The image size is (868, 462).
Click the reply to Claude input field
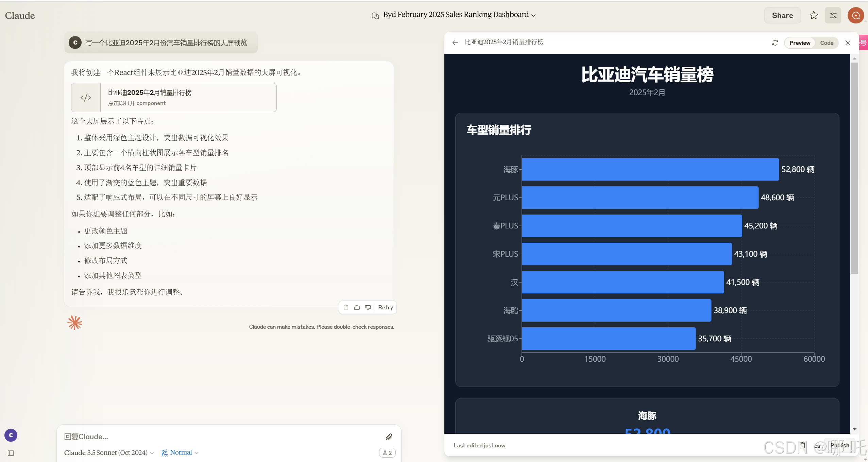tap(218, 437)
